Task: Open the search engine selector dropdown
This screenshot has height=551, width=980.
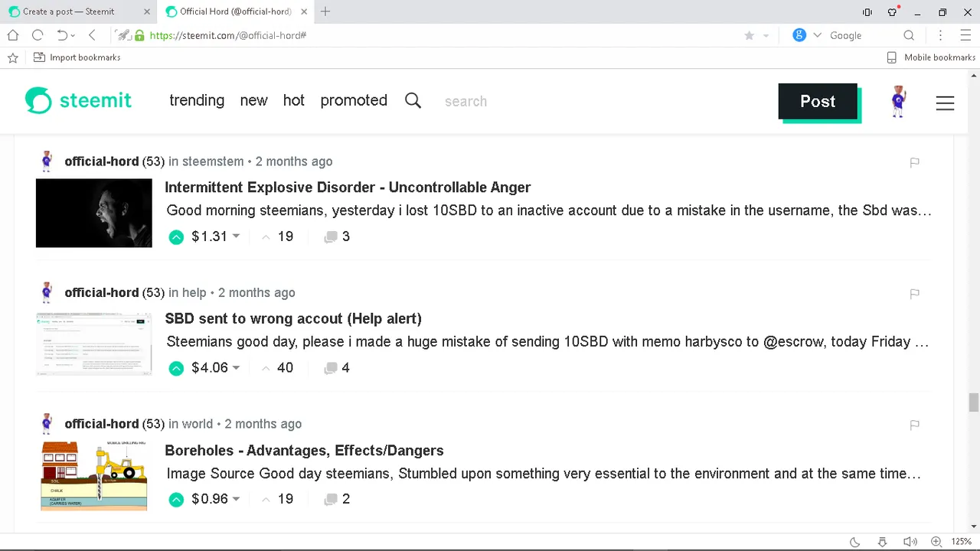Action: [x=817, y=35]
